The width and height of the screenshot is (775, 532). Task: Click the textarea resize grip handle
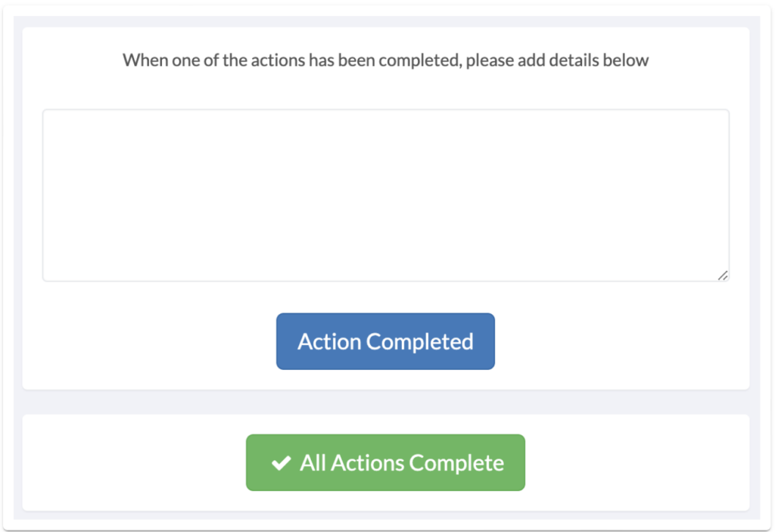[x=723, y=276]
